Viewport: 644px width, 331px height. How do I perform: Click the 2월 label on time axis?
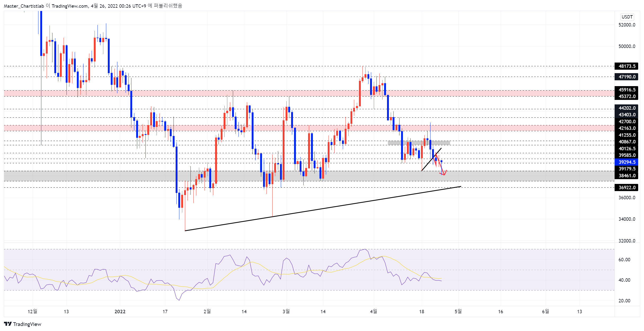207,312
